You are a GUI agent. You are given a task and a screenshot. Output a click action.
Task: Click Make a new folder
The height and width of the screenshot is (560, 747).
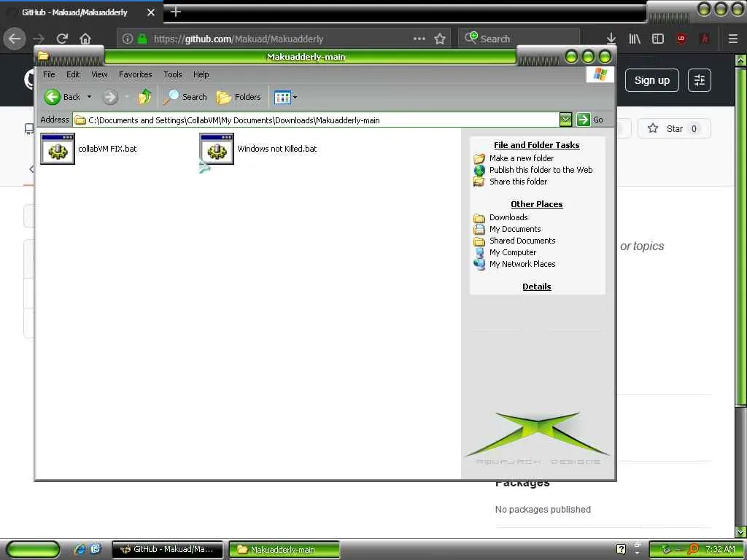[x=521, y=158]
